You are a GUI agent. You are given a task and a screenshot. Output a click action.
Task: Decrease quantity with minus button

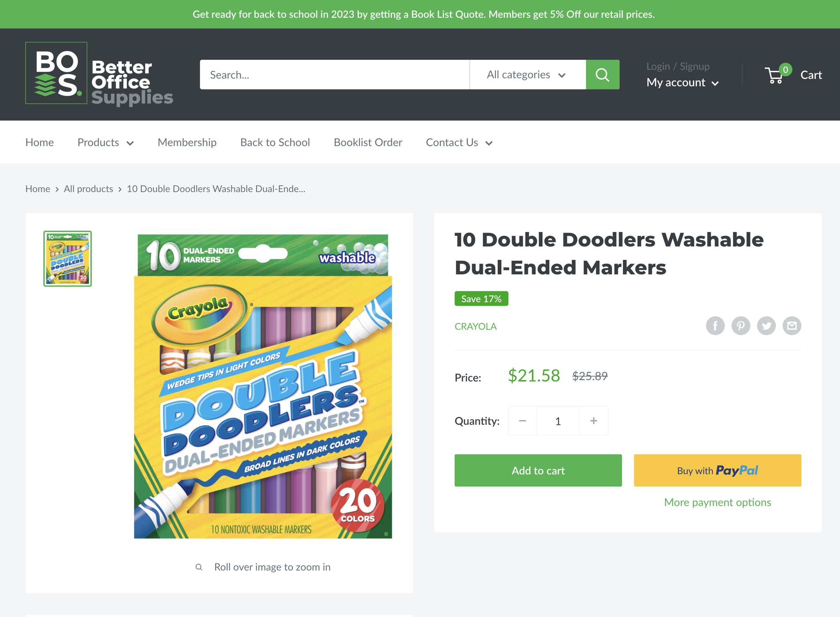point(522,421)
